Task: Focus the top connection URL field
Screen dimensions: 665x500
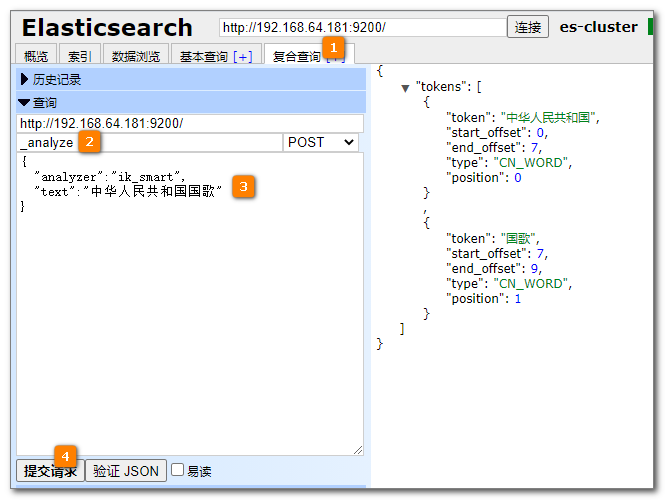Action: (363, 28)
